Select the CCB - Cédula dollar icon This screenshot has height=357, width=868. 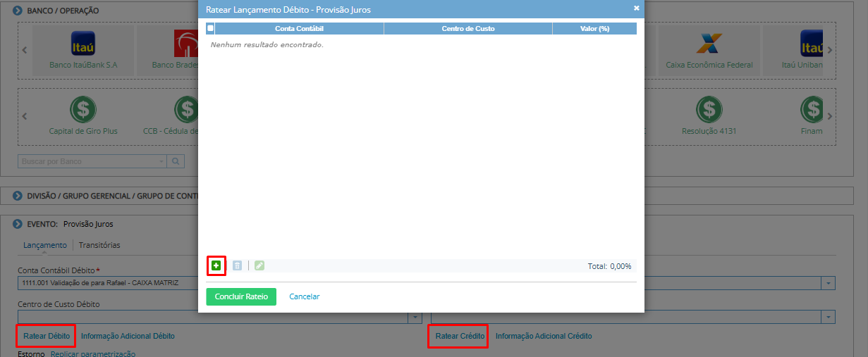click(x=187, y=110)
